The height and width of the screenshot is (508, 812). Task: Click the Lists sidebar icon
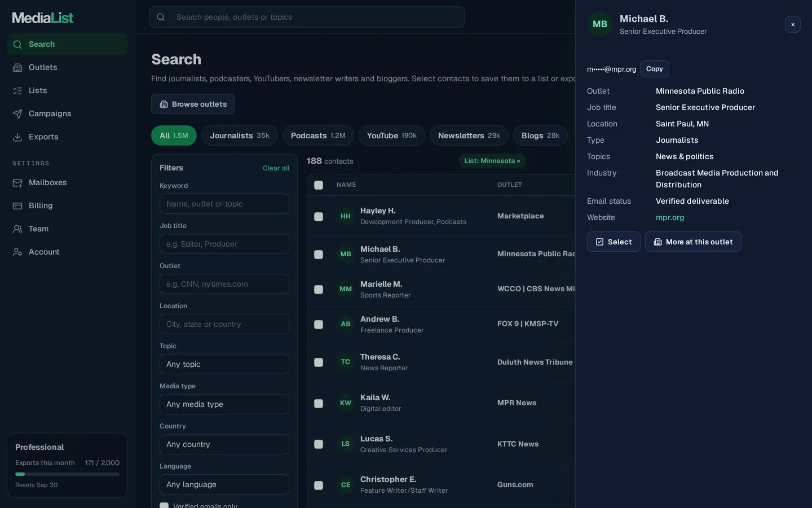(x=17, y=91)
